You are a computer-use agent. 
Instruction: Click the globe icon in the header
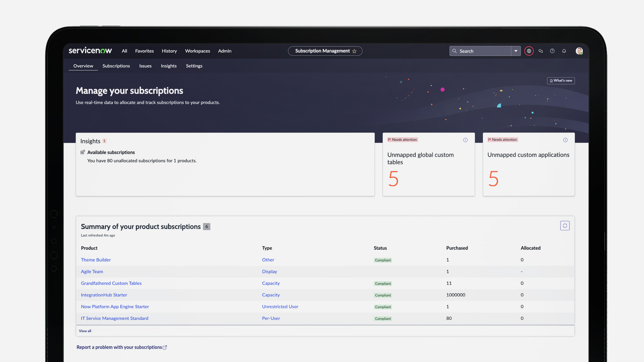tap(529, 51)
